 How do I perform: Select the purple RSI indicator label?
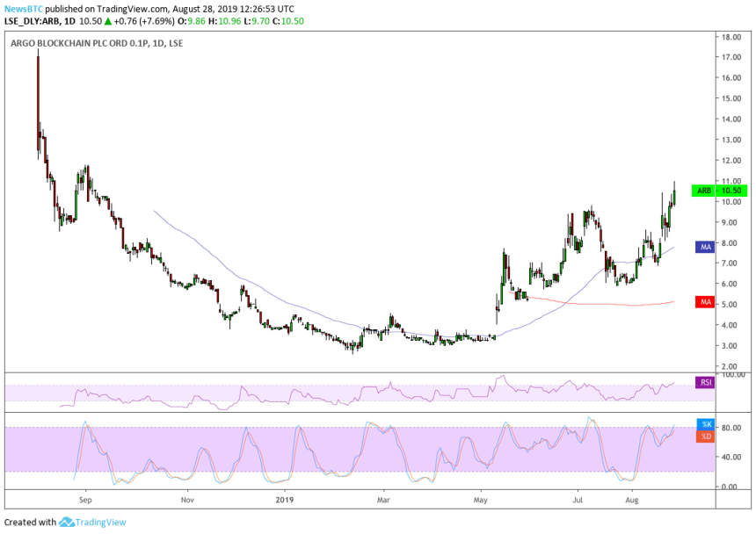(x=705, y=382)
